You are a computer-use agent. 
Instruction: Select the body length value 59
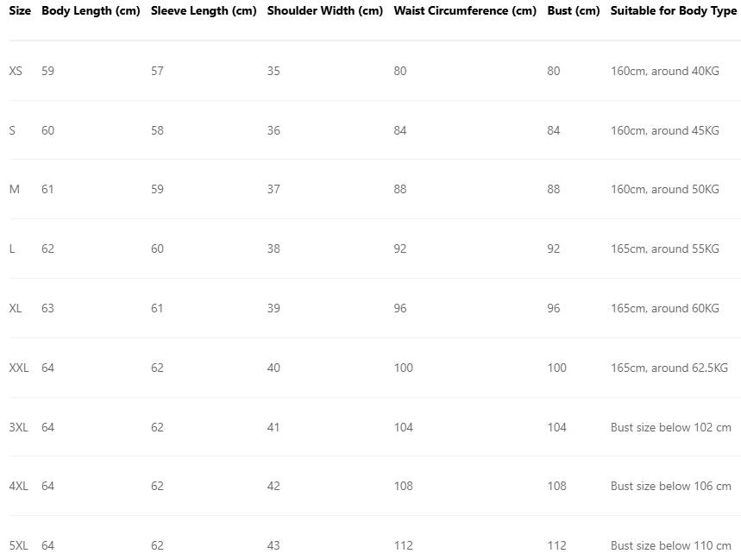[47, 71]
